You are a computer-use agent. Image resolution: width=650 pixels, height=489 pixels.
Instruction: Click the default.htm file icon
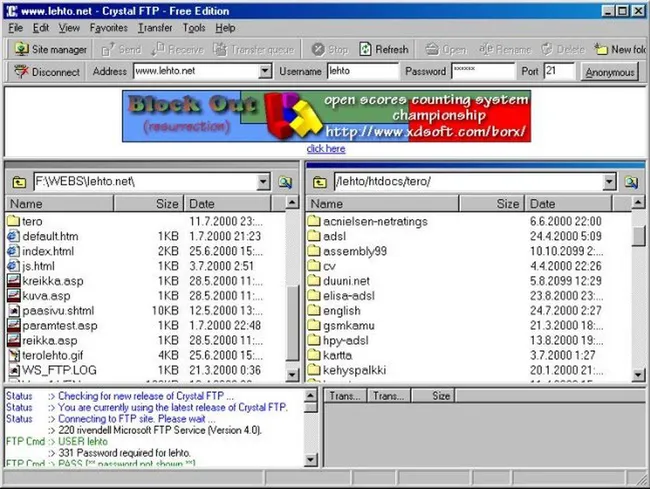point(14,236)
